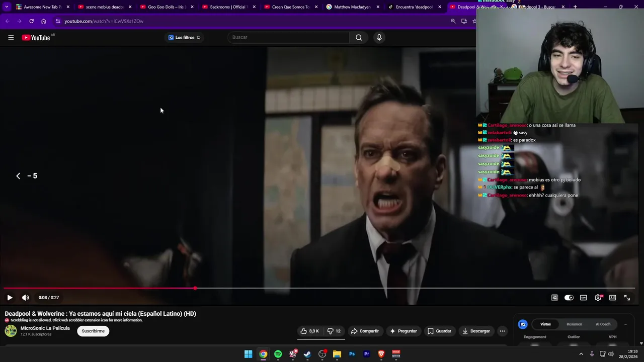This screenshot has width=644, height=362.
Task: Switch to Backrooms | Official tab
Action: (x=228, y=7)
